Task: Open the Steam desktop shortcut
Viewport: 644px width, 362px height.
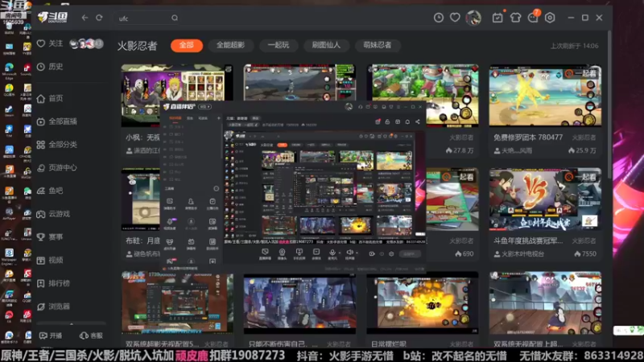Action: click(x=9, y=111)
